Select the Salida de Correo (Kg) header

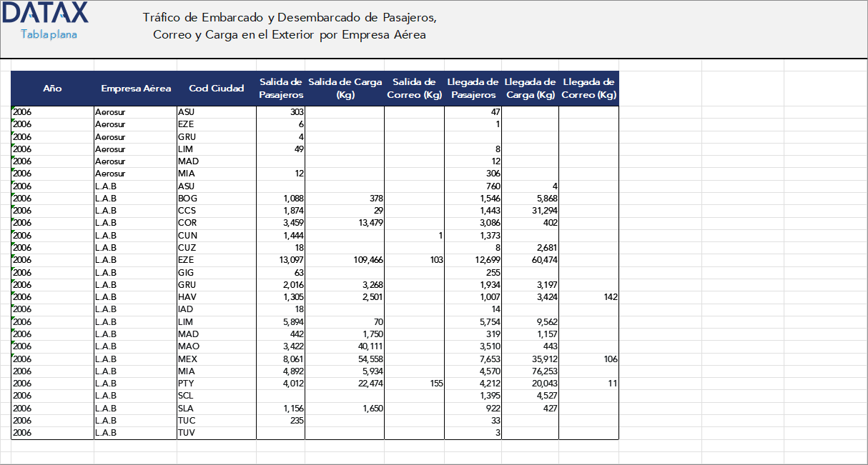coord(414,88)
